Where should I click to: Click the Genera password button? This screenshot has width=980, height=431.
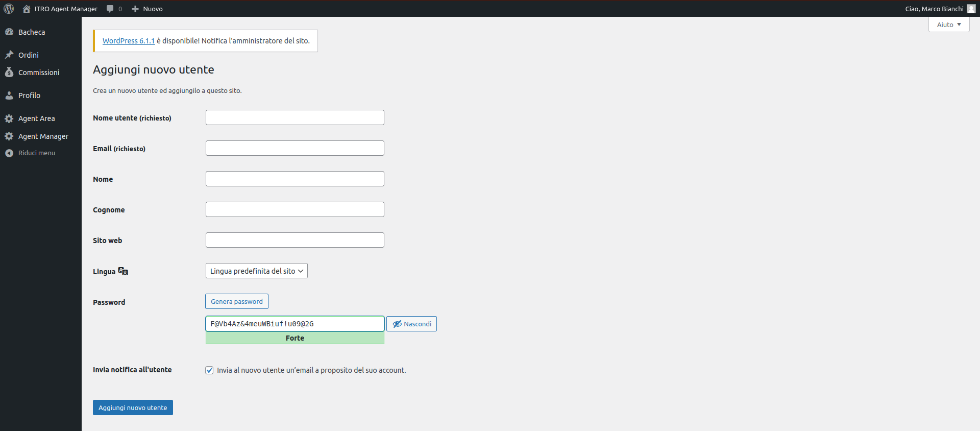pos(237,301)
